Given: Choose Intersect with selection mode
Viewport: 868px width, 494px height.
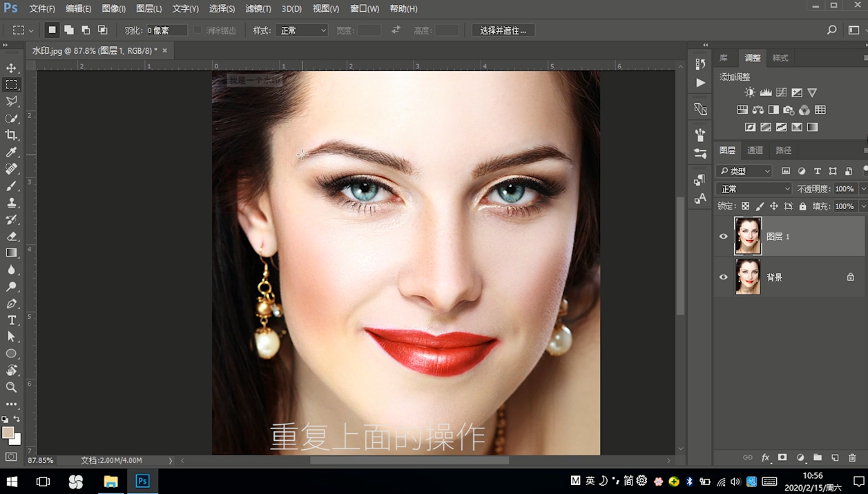Looking at the screenshot, I should [102, 30].
